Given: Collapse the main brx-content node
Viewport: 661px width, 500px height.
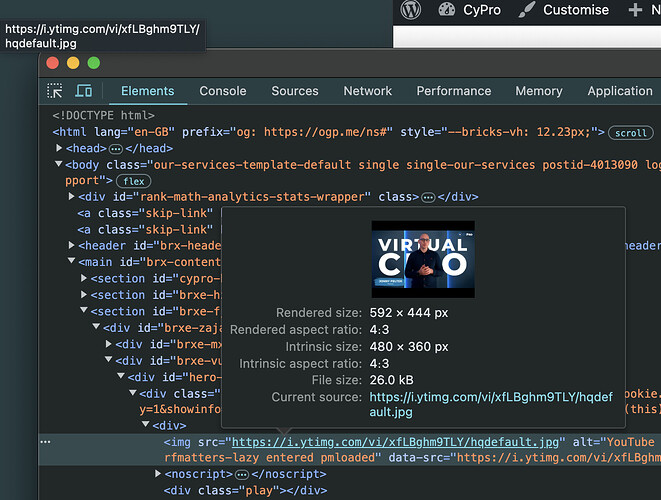Looking at the screenshot, I should (71, 262).
